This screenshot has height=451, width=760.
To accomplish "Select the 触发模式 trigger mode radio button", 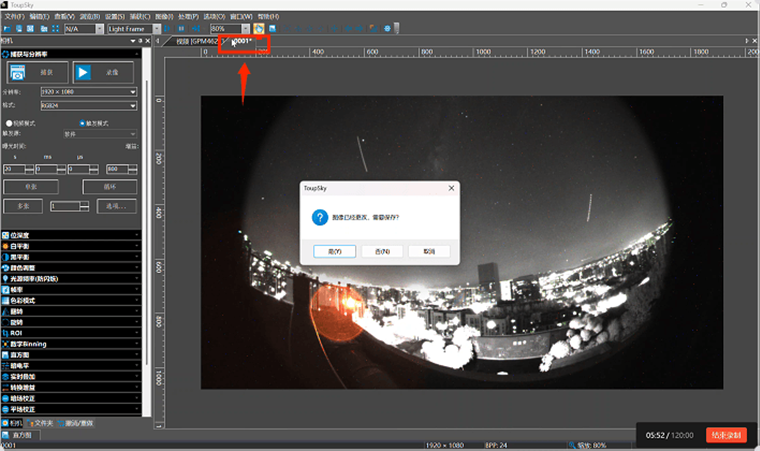I will (81, 123).
